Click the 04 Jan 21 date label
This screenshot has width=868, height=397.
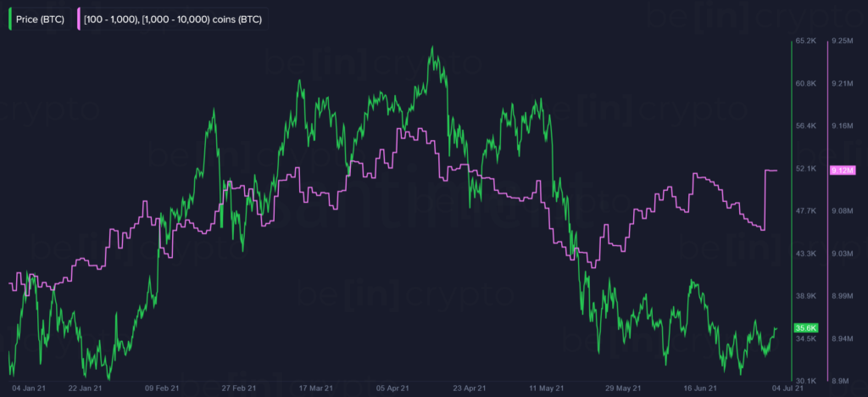[x=24, y=389]
